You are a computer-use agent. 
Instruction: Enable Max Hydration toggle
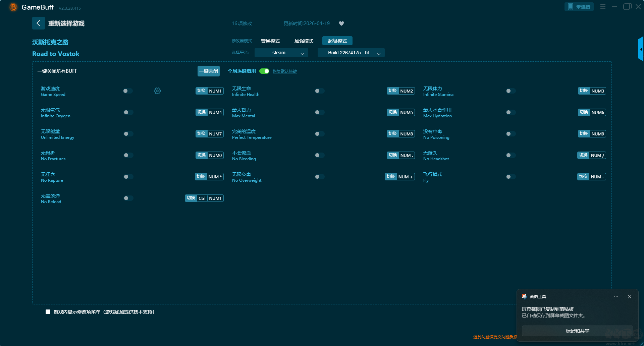pyautogui.click(x=511, y=112)
